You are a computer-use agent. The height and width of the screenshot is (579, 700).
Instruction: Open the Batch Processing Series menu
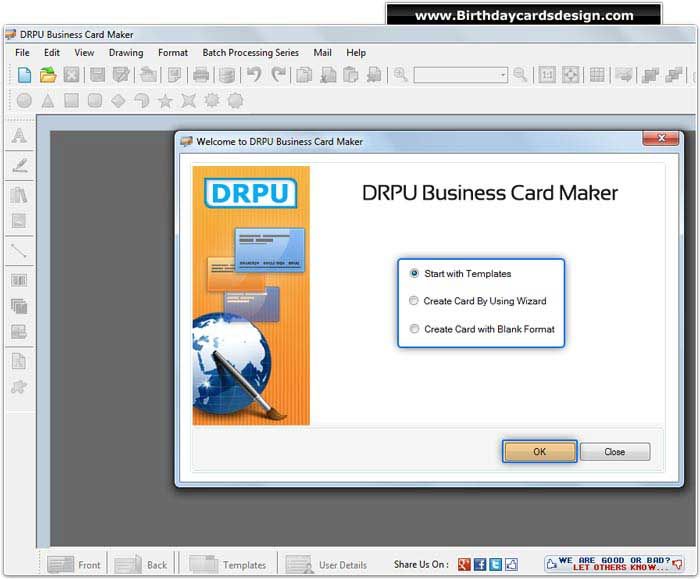click(250, 53)
